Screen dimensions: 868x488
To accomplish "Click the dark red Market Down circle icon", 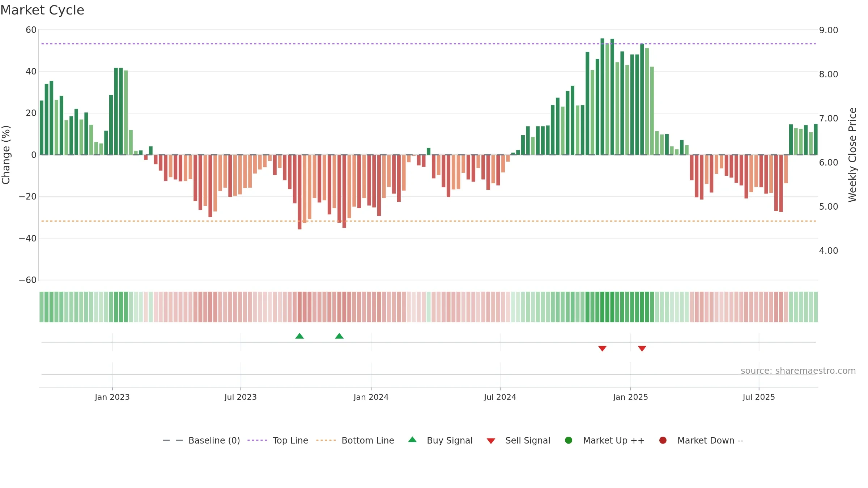I will click(x=663, y=440).
